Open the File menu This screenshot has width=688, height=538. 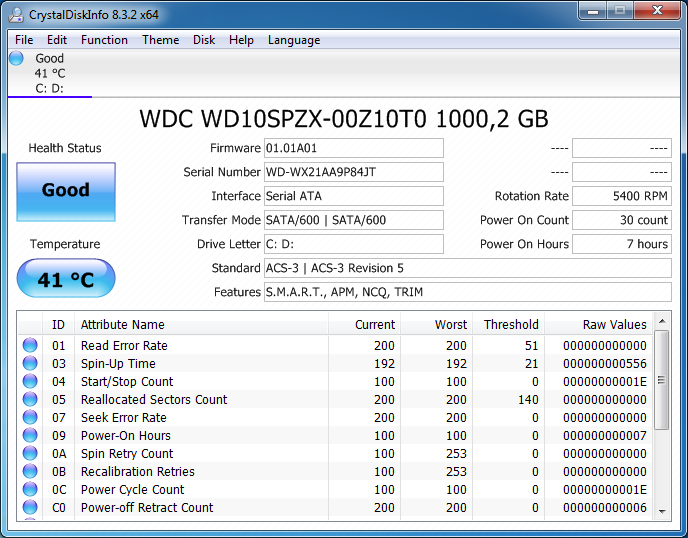tap(24, 40)
